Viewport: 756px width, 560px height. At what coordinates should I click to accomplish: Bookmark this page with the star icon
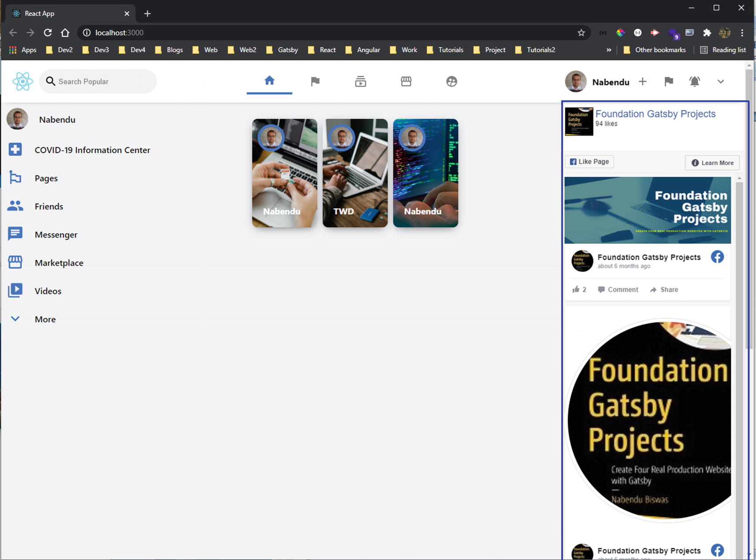point(581,33)
